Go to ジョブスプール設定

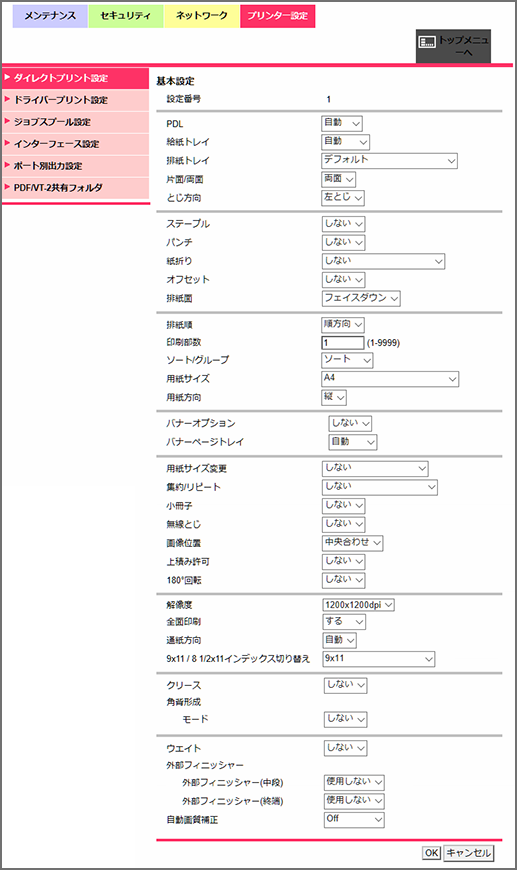(75, 122)
